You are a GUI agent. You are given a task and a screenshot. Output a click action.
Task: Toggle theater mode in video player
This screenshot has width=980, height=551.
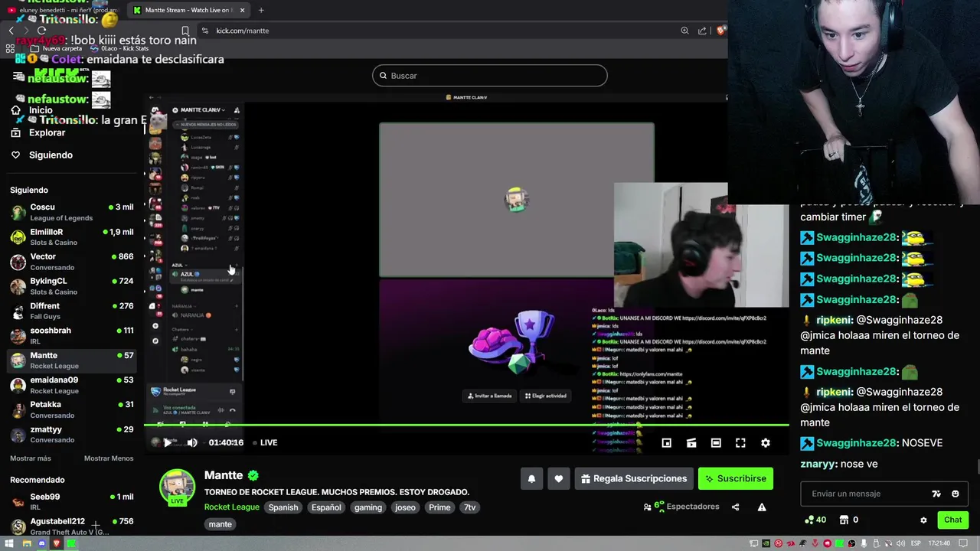[x=716, y=442]
